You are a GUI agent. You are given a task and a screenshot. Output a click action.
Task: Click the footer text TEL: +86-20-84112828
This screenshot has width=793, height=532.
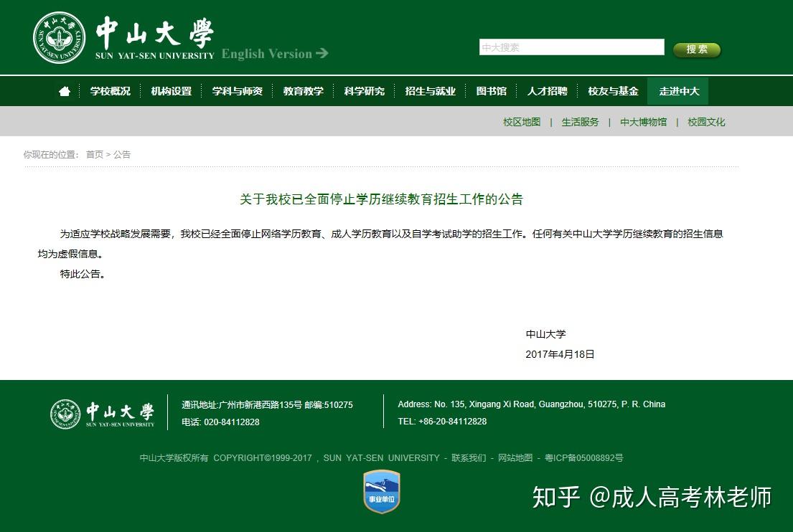442,422
